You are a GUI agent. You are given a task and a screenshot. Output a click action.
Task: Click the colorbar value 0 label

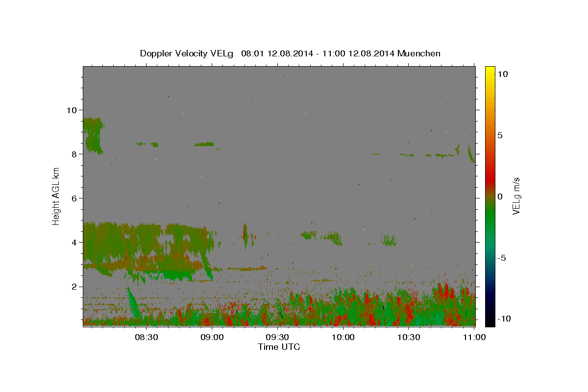coord(500,196)
